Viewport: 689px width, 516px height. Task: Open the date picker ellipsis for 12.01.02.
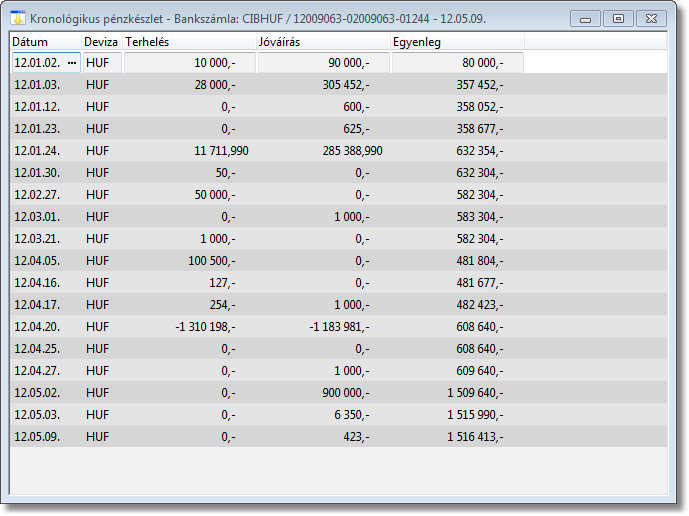[x=72, y=63]
